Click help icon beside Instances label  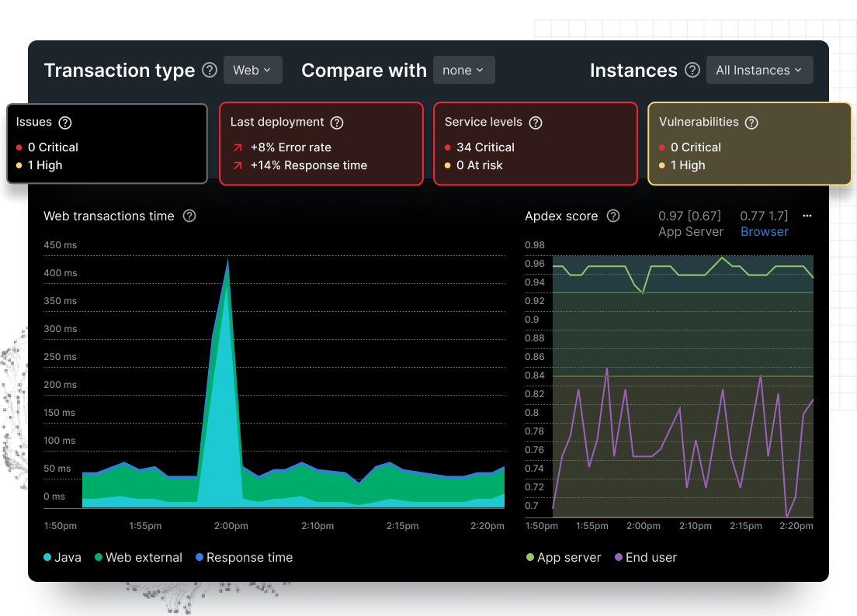click(692, 70)
